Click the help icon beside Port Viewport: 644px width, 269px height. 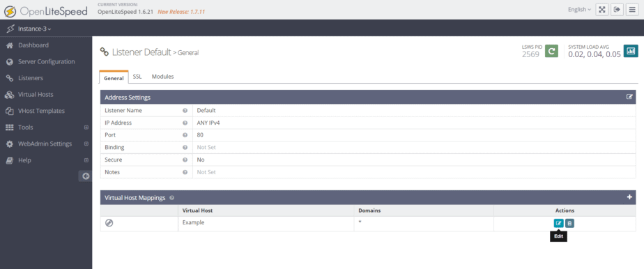coord(185,135)
